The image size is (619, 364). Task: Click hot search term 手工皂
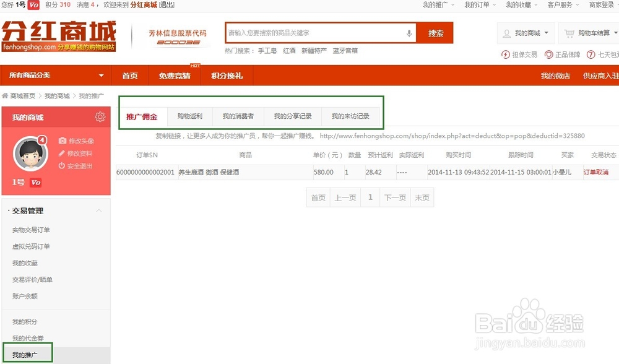pyautogui.click(x=267, y=51)
